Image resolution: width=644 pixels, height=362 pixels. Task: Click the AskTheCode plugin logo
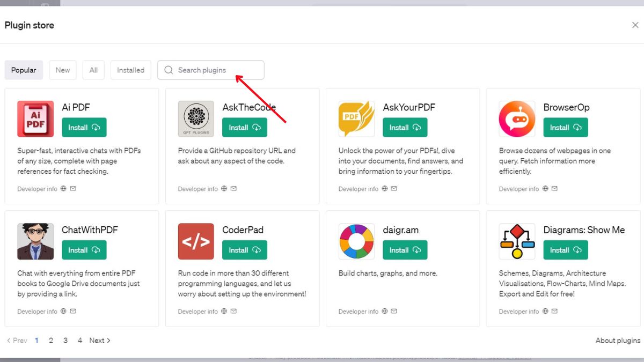click(196, 119)
